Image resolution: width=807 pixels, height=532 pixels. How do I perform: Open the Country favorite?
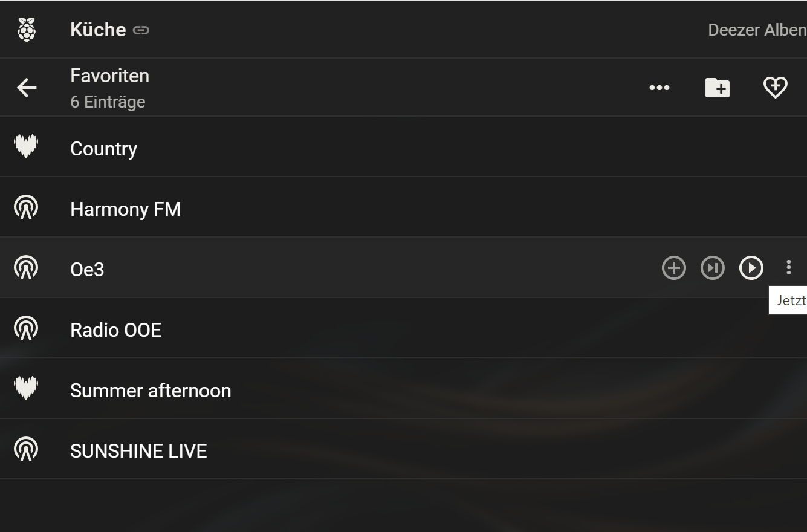point(104,149)
